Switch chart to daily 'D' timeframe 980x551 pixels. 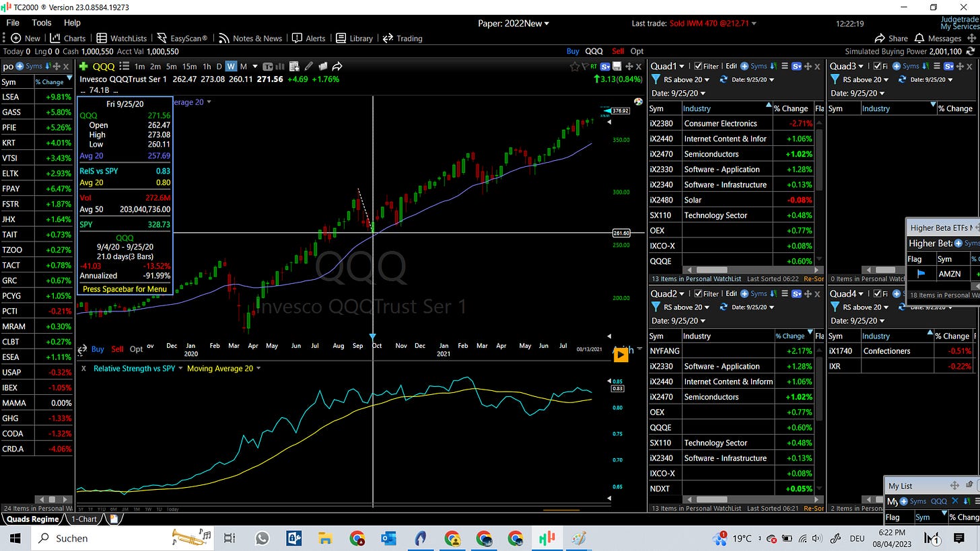point(218,66)
